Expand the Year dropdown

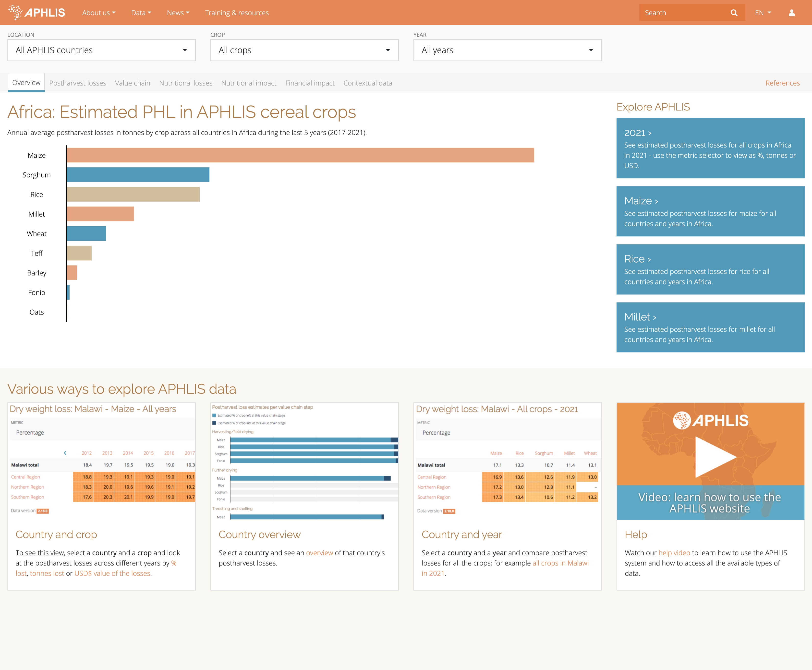point(508,50)
